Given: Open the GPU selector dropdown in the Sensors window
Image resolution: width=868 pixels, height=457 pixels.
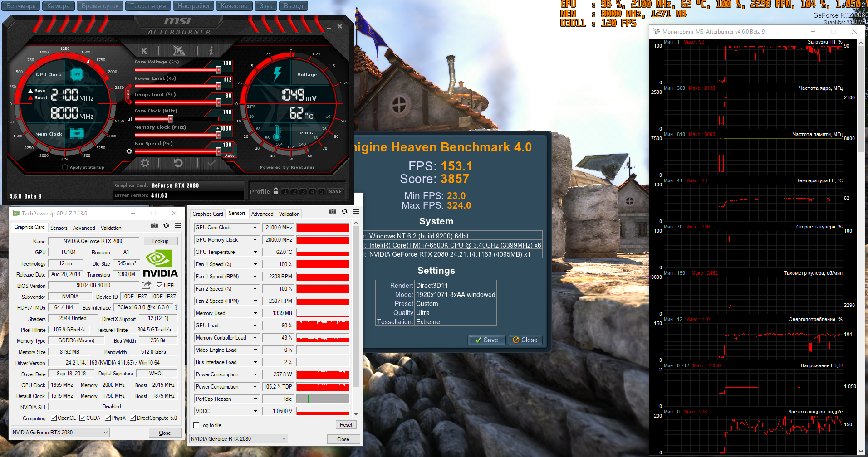Looking at the screenshot, I should click(239, 439).
